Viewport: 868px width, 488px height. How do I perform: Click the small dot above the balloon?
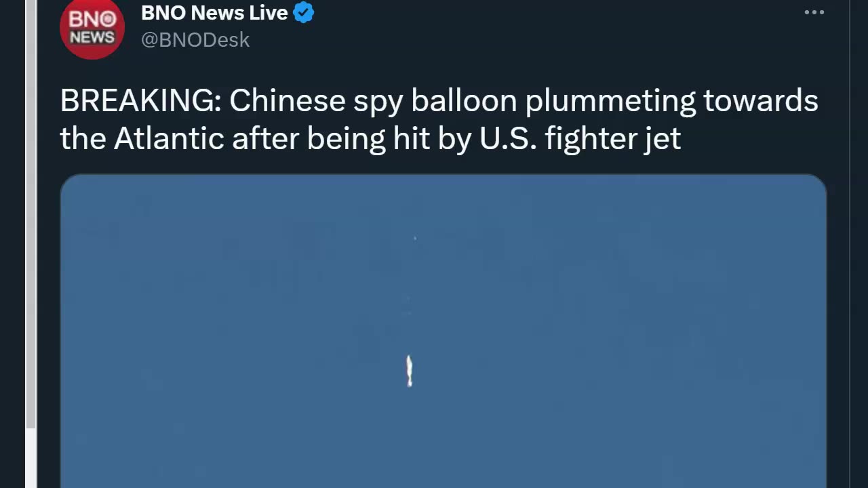(415, 238)
